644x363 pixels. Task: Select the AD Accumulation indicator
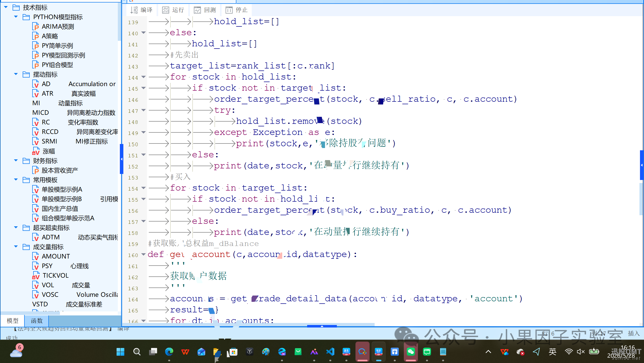coord(74,84)
